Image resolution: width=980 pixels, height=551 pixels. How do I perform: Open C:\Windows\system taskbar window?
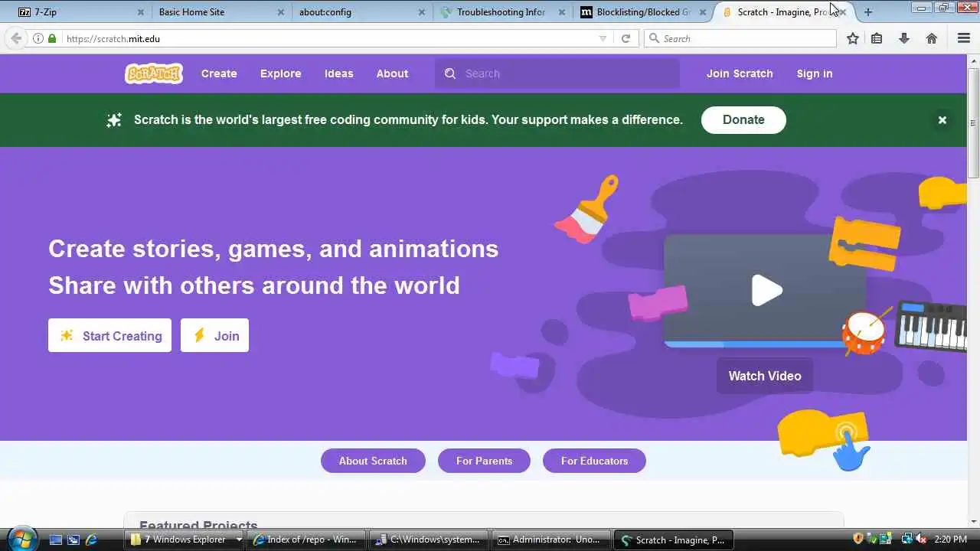point(429,540)
